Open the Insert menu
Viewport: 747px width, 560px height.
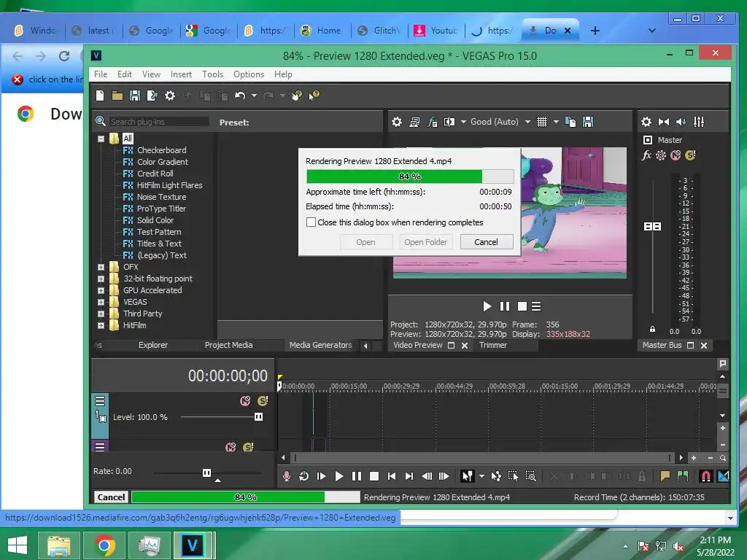(181, 74)
